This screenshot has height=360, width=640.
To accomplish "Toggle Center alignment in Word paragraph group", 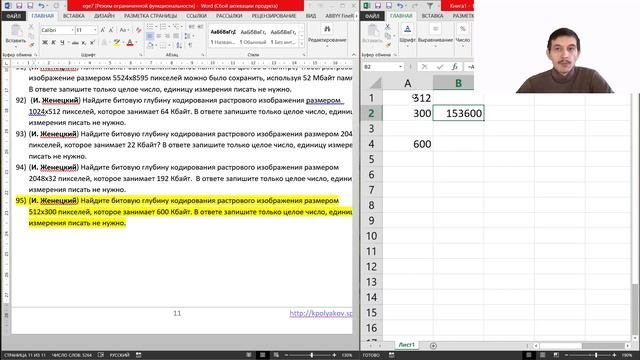I will (158, 36).
